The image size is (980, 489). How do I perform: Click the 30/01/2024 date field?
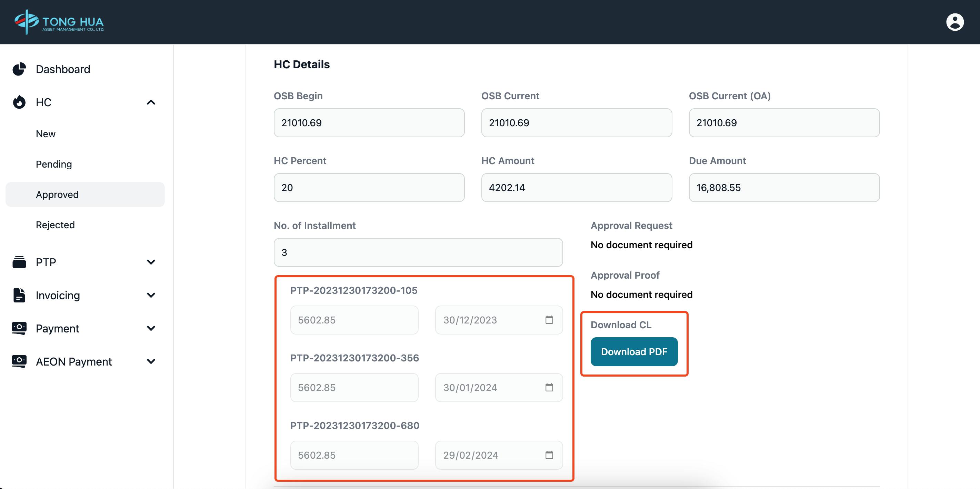[x=499, y=387]
